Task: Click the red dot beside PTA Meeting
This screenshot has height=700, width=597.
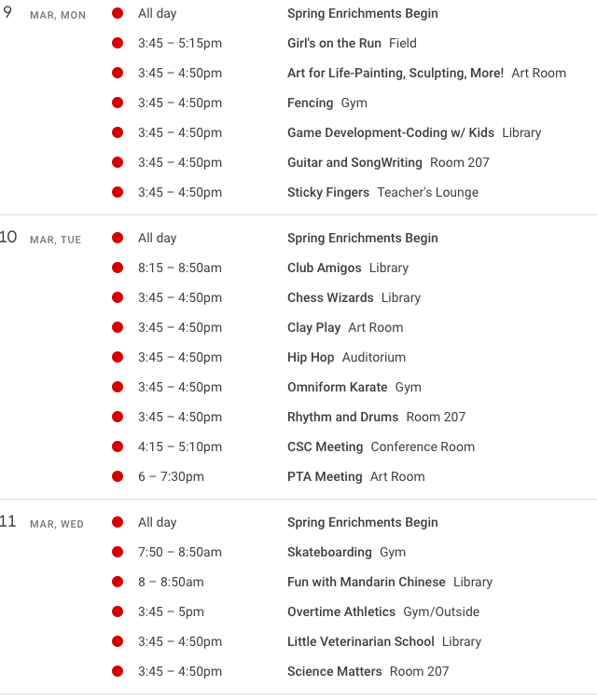Action: click(118, 476)
